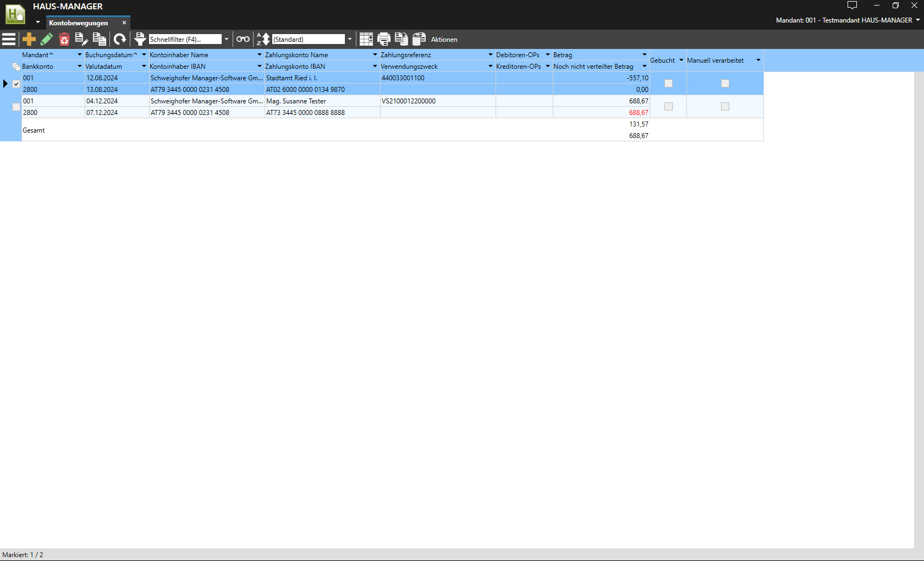Viewport: 924px width, 561px height.
Task: Click the orange plus add icon
Action: (29, 39)
